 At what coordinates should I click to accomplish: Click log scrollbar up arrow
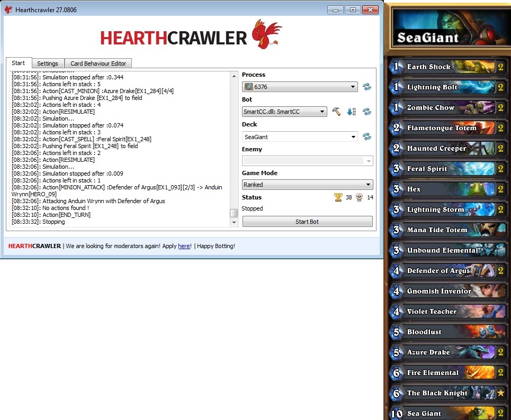(234, 76)
